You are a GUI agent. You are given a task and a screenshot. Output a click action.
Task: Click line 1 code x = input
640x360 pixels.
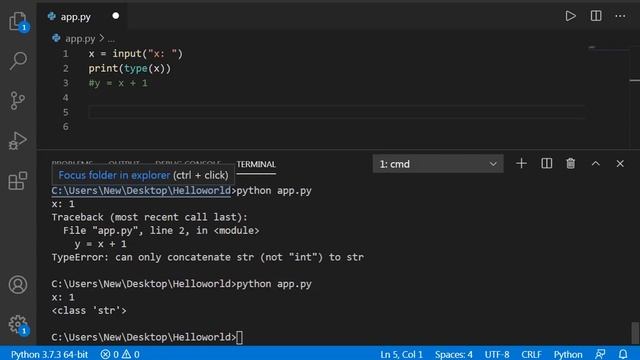pyautogui.click(x=136, y=54)
